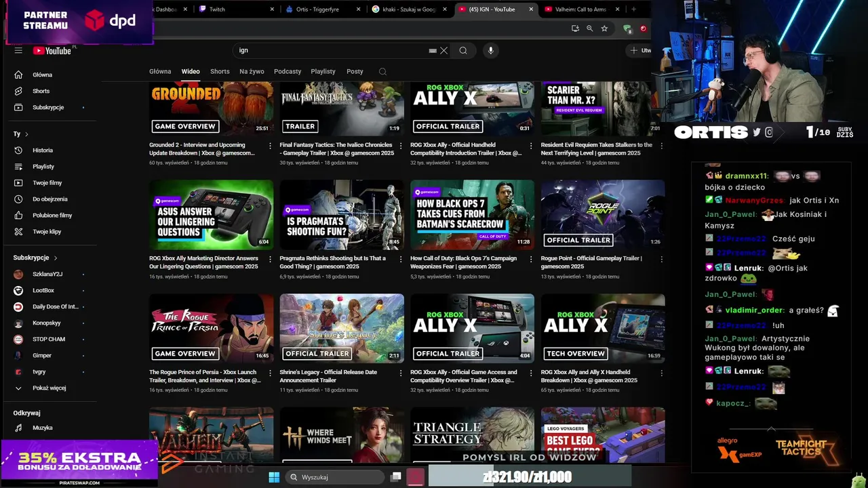The height and width of the screenshot is (488, 868).
Task: Open Twoje filmy in the sidebar
Action: coord(47,183)
